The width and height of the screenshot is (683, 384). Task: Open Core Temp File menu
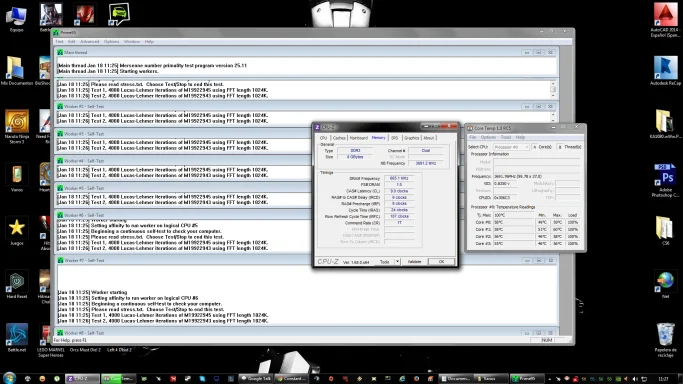pos(473,137)
